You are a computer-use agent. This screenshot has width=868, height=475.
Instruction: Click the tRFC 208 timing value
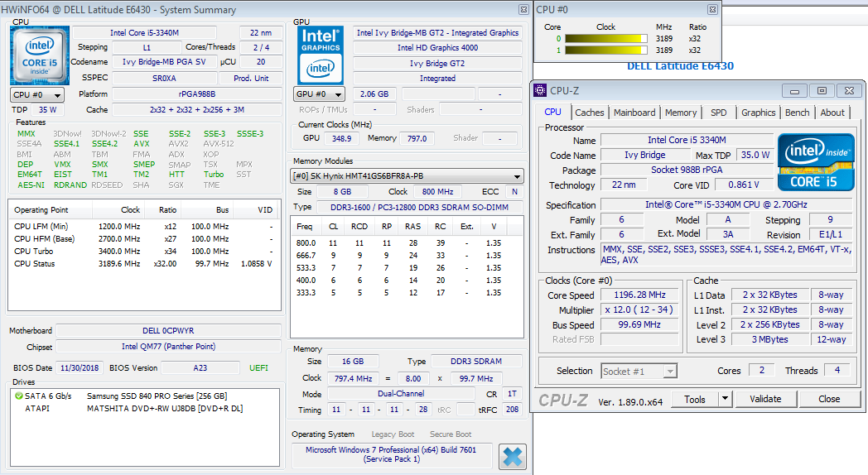512,409
